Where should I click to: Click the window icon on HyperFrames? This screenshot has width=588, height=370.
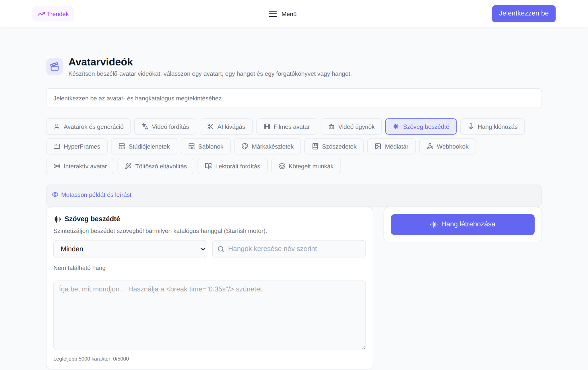(57, 146)
